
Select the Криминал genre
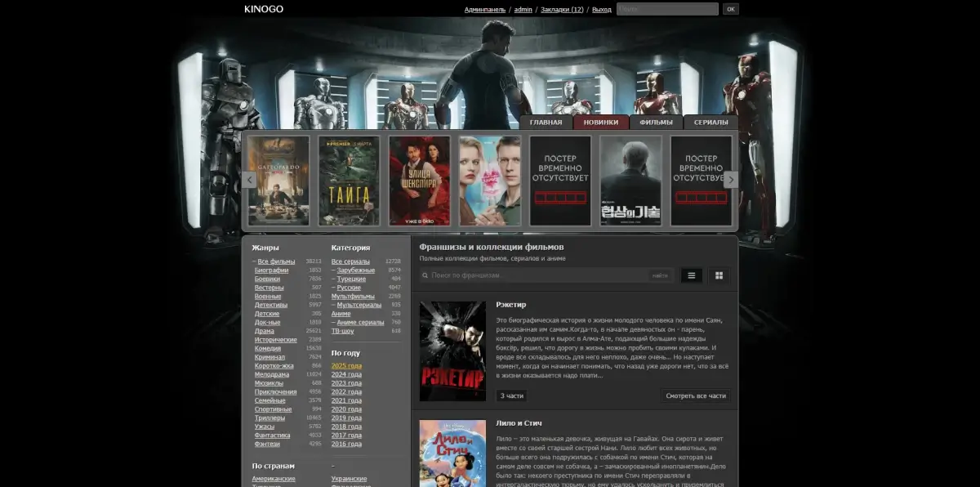click(x=269, y=357)
